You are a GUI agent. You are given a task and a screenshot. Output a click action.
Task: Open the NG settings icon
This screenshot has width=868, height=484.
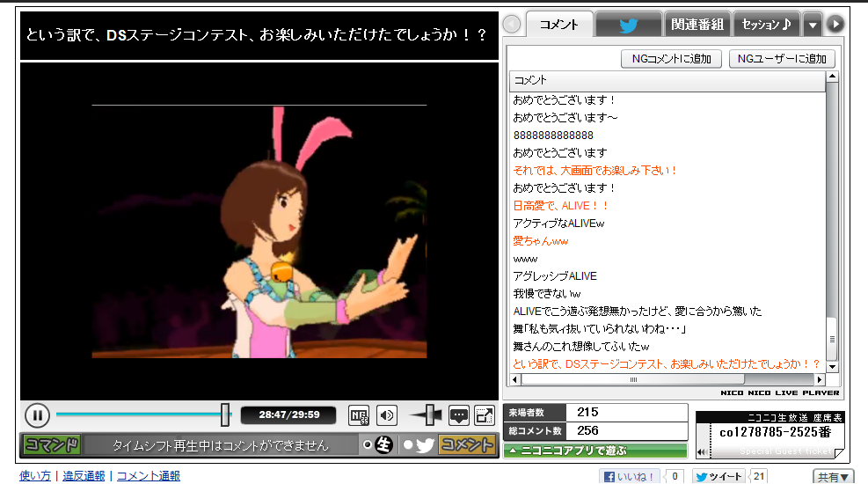click(x=359, y=415)
